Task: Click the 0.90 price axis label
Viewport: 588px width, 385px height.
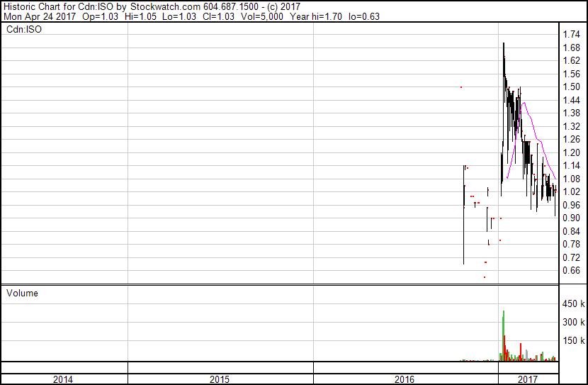Action: (572, 218)
